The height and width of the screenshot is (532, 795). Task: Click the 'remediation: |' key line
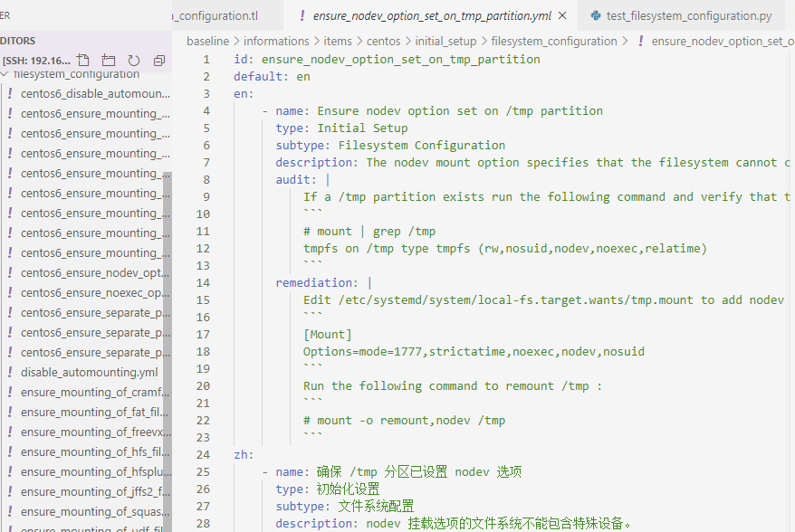[323, 282]
